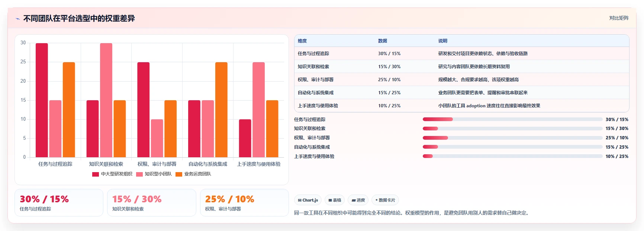The image size is (644, 231).
Task: Click the 知识关联和检索 progress bar
Action: 512,129
